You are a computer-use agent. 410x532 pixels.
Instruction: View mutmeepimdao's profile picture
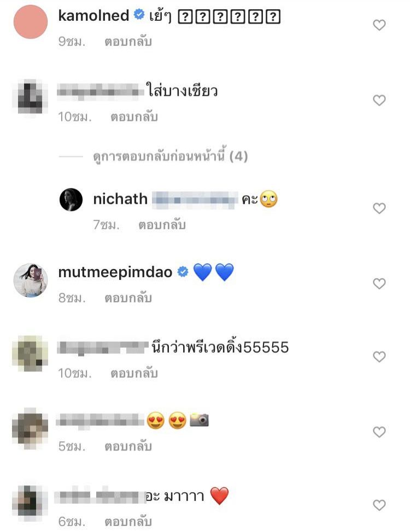pos(31,280)
